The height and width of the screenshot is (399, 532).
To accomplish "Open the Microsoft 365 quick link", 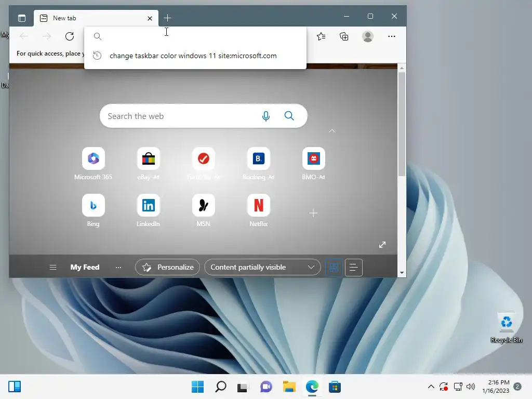I will (94, 163).
